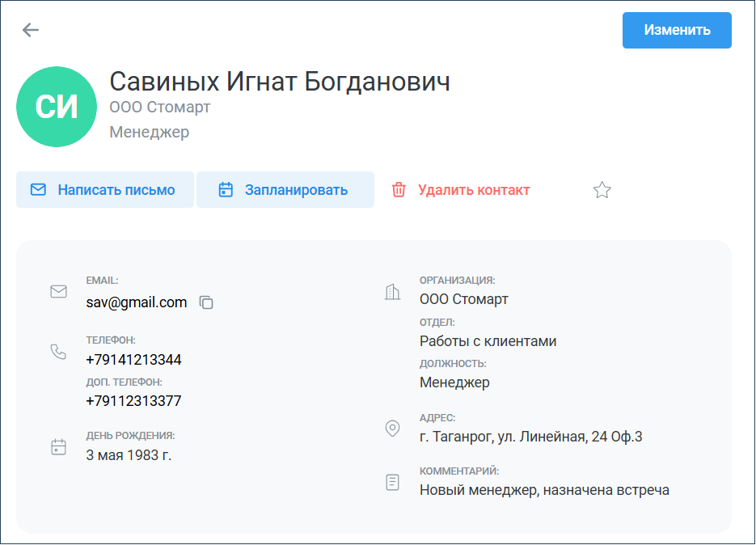Select phone number +79141213344
The height and width of the screenshot is (545, 756).
tap(133, 360)
